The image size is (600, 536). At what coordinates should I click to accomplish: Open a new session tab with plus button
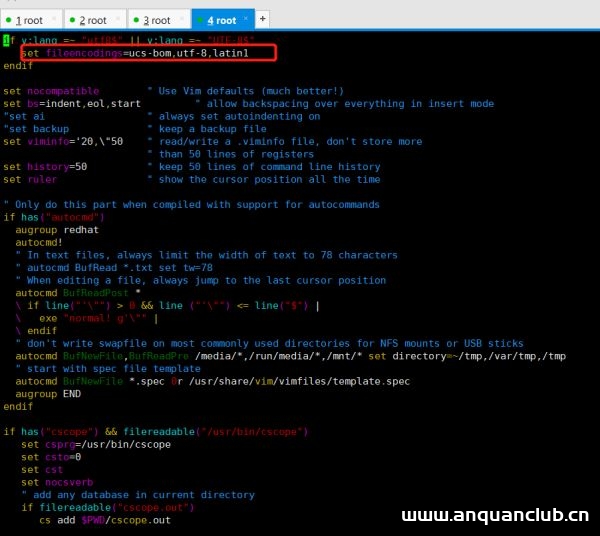[x=263, y=19]
